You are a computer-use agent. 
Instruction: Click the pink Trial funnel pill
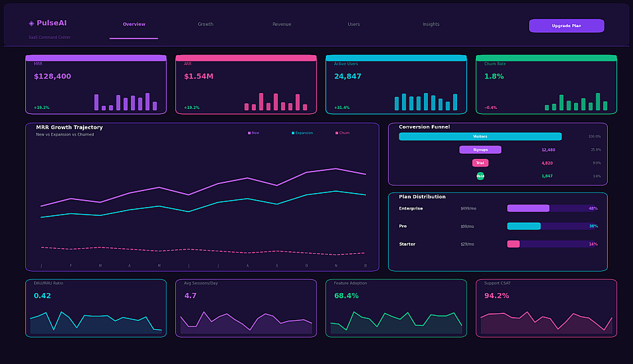(480, 163)
